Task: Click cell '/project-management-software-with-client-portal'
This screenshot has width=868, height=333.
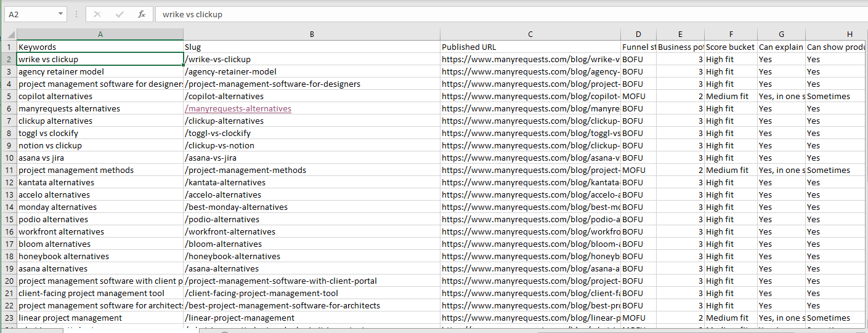Action: pyautogui.click(x=312, y=281)
